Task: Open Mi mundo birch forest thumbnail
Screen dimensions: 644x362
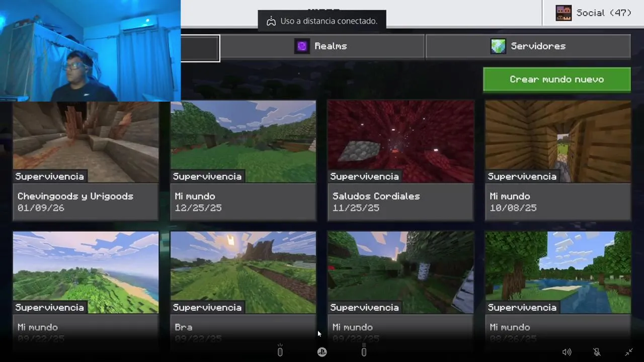Action: pos(400,273)
